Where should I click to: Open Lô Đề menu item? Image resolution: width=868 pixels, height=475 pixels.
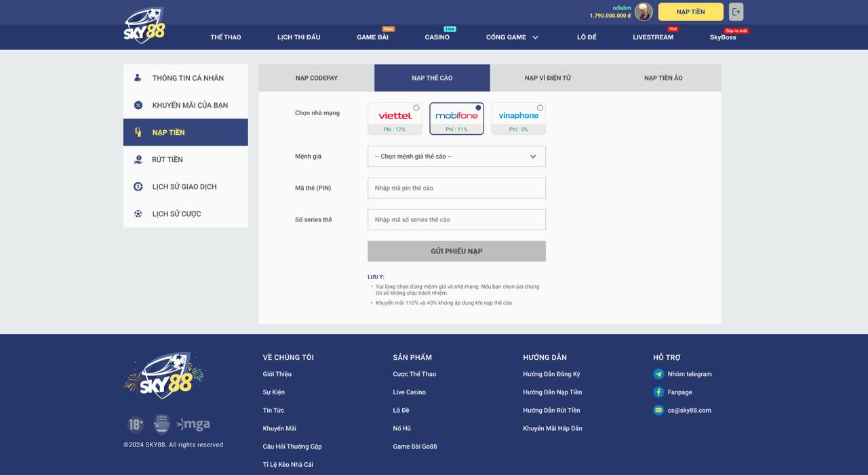click(587, 37)
